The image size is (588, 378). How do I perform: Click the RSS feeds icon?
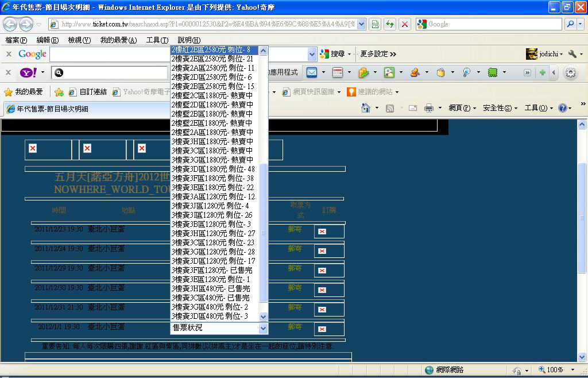point(390,109)
